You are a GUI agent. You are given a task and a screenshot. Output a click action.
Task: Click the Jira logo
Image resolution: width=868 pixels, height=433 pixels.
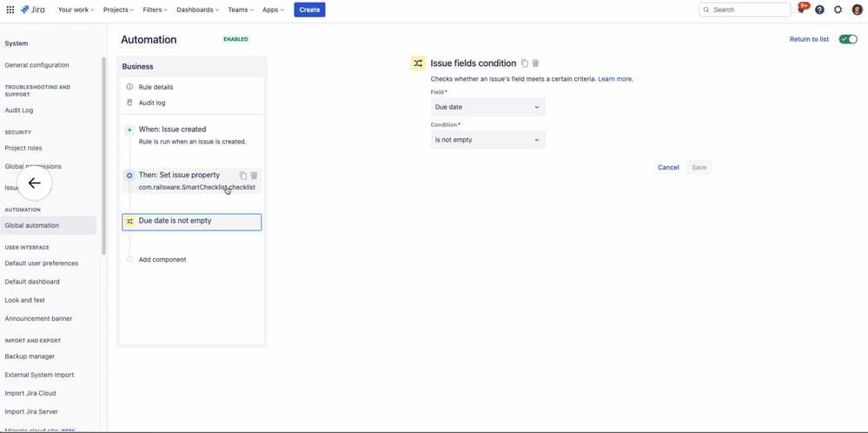tap(33, 10)
